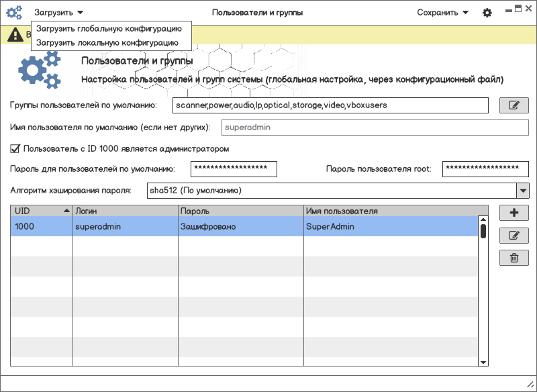Expand password hashing algorithm combo box
The image size is (537, 392).
(522, 191)
